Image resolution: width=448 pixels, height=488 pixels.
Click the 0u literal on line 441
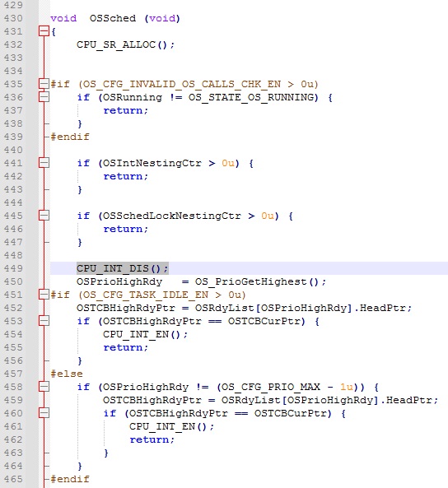click(x=228, y=163)
